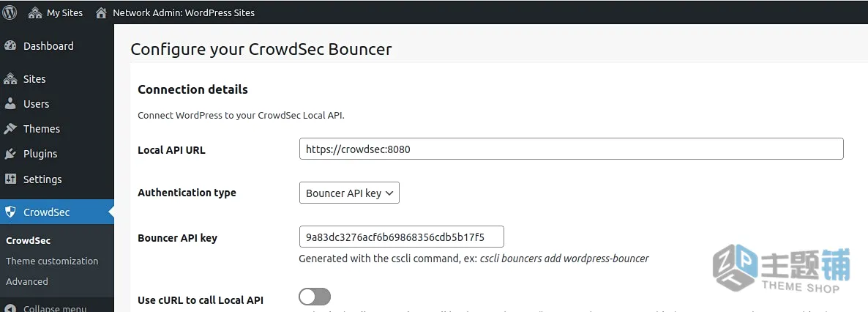Screen dimensions: 868x312
Task: Select CrowdSec top-level menu item
Action: click(x=57, y=212)
